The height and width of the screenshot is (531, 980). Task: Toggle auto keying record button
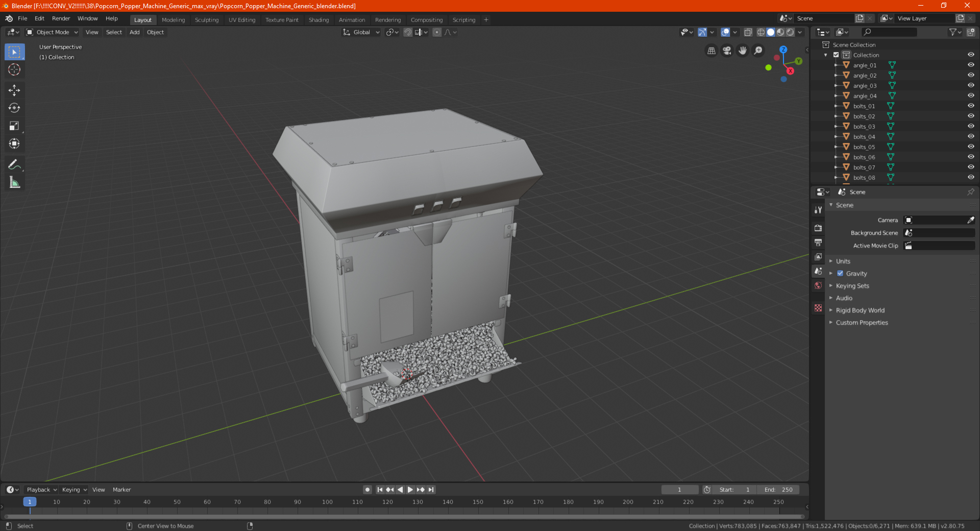(367, 490)
